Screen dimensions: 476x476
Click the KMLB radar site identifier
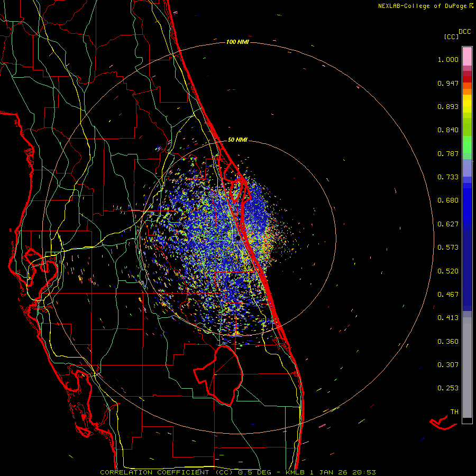pos(296,472)
